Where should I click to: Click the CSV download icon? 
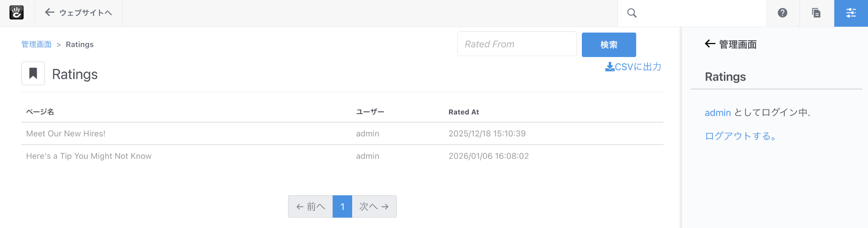click(609, 67)
